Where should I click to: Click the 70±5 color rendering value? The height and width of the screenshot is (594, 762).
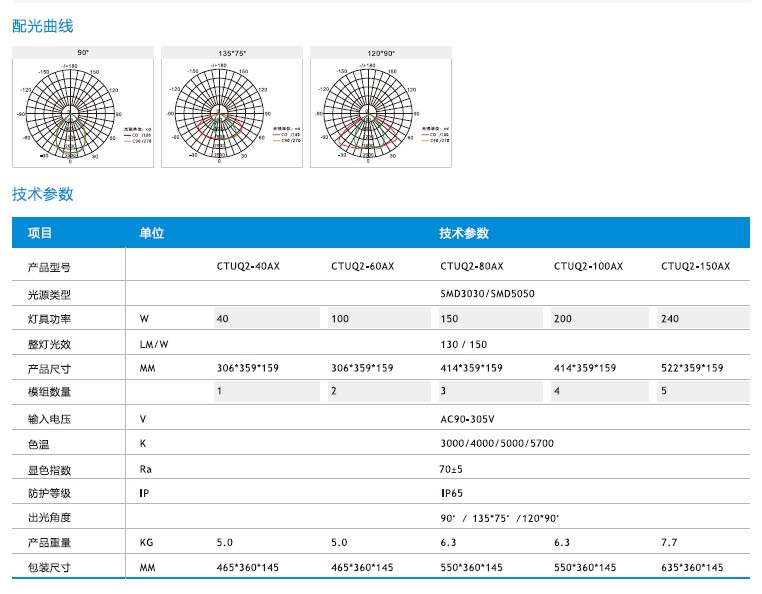click(x=451, y=469)
